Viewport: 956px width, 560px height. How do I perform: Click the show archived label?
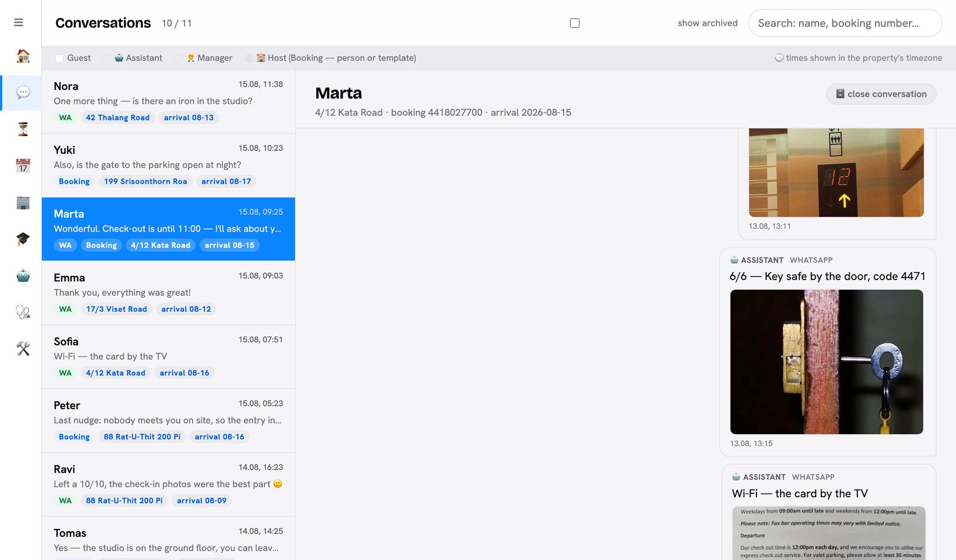(x=707, y=23)
